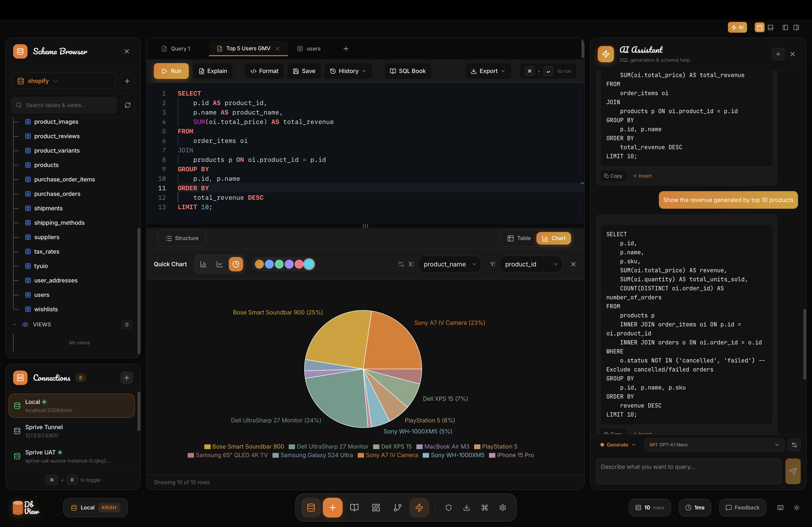Click the shield icon in the bottom dock
Image resolution: width=812 pixels, height=527 pixels.
click(x=448, y=508)
